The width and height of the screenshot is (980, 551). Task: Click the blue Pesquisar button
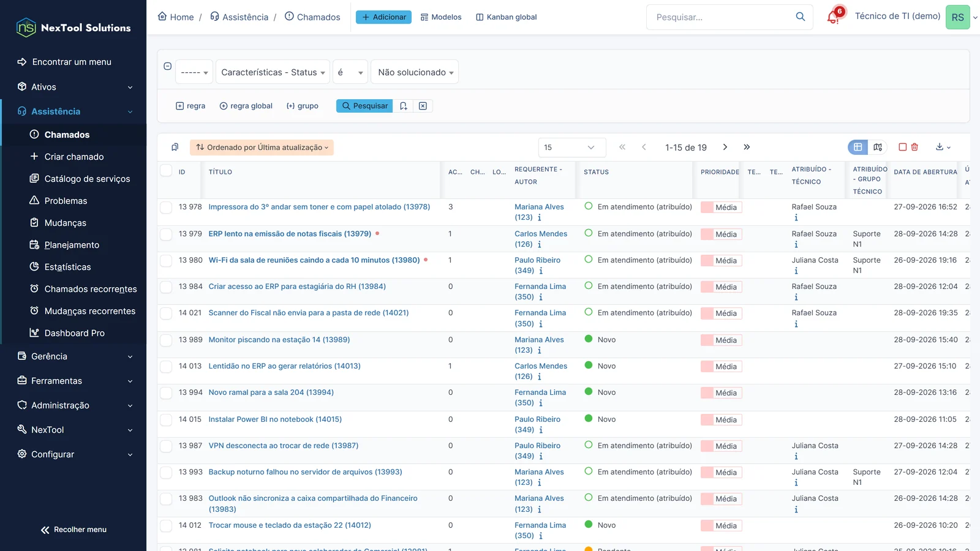click(x=364, y=106)
